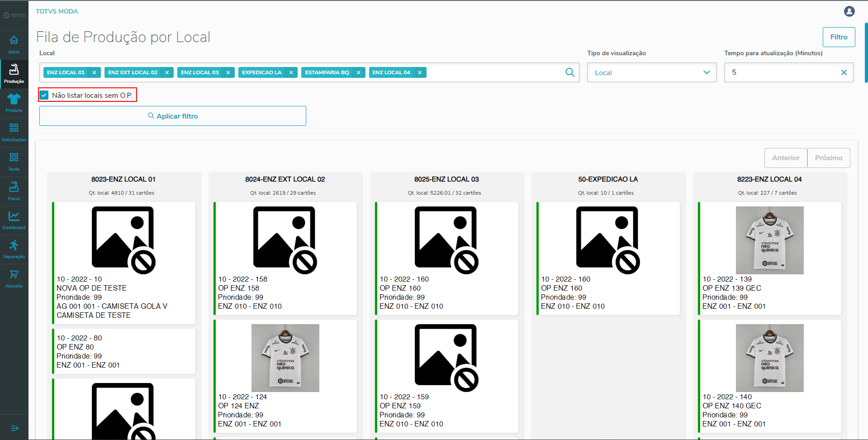Click Qt. local: 227 / 7 cartões

coord(767,193)
